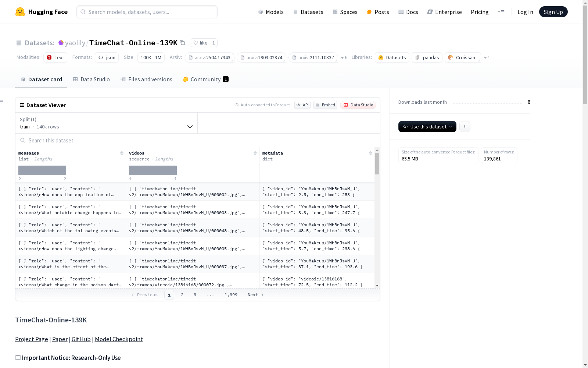The height and width of the screenshot is (368, 588).
Task: Select the Text modality tag
Action: click(x=55, y=57)
